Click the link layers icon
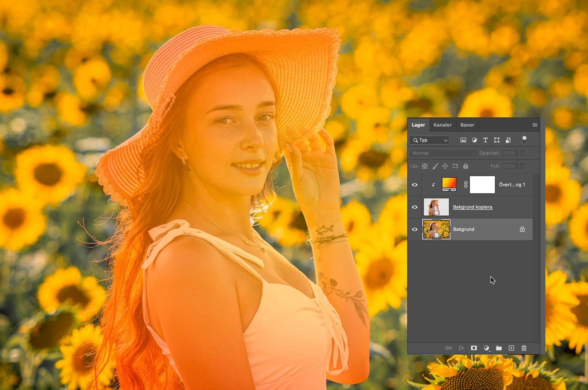The height and width of the screenshot is (390, 588). 448,348
